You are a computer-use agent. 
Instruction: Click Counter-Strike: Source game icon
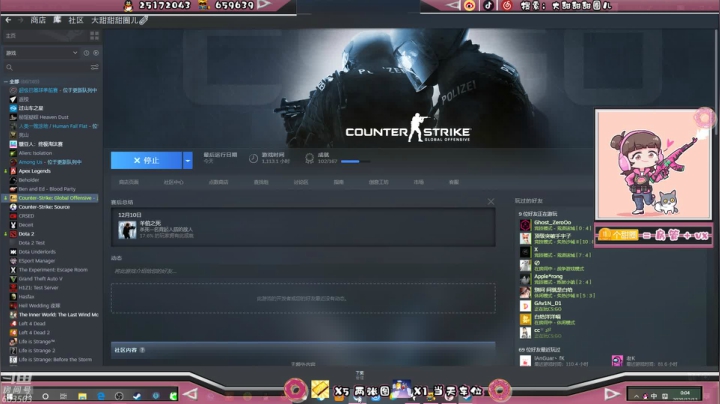pos(13,207)
